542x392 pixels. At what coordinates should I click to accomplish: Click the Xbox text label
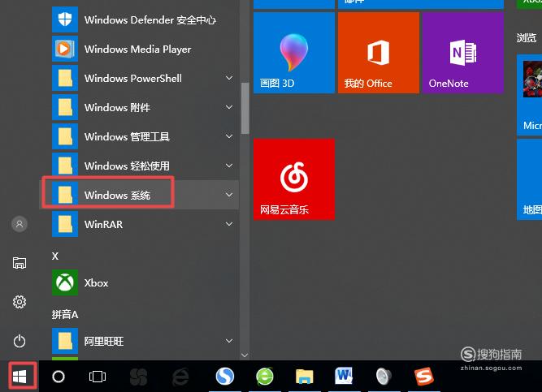pos(96,283)
